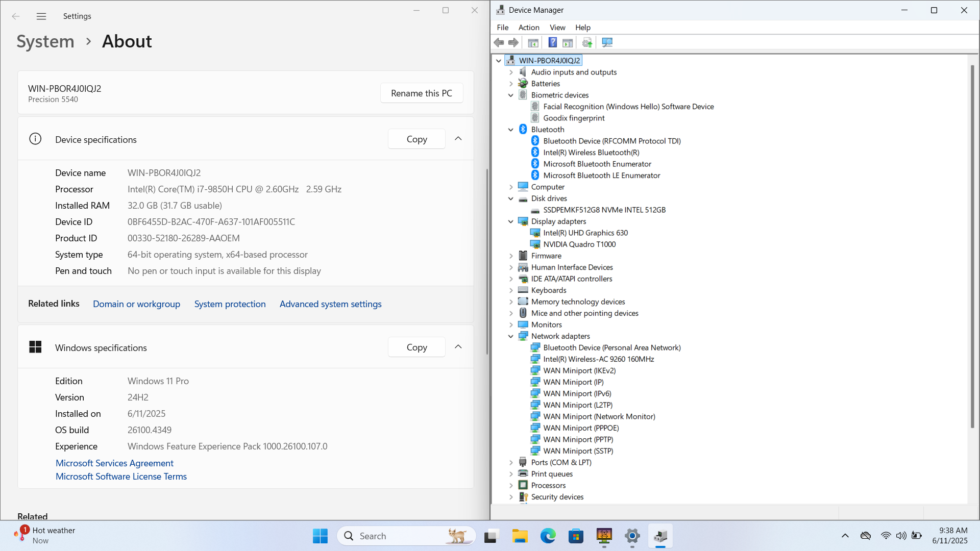This screenshot has height=551, width=980.
Task: Expand the Firmware category
Action: [x=511, y=256]
